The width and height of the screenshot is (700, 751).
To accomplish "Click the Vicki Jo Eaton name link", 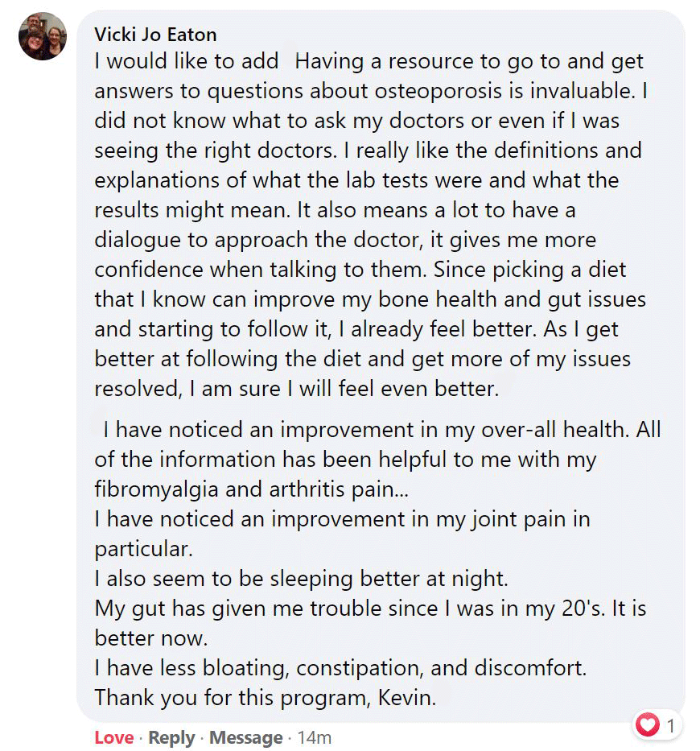I will [155, 35].
